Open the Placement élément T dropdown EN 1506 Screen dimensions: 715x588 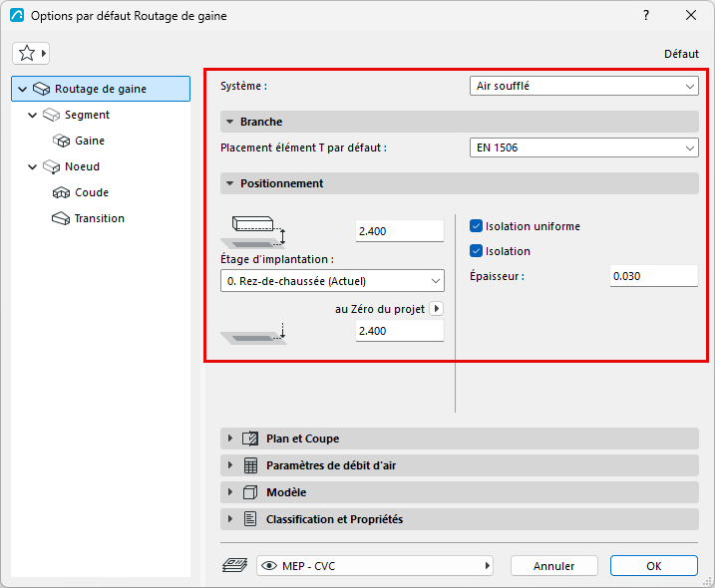click(583, 147)
